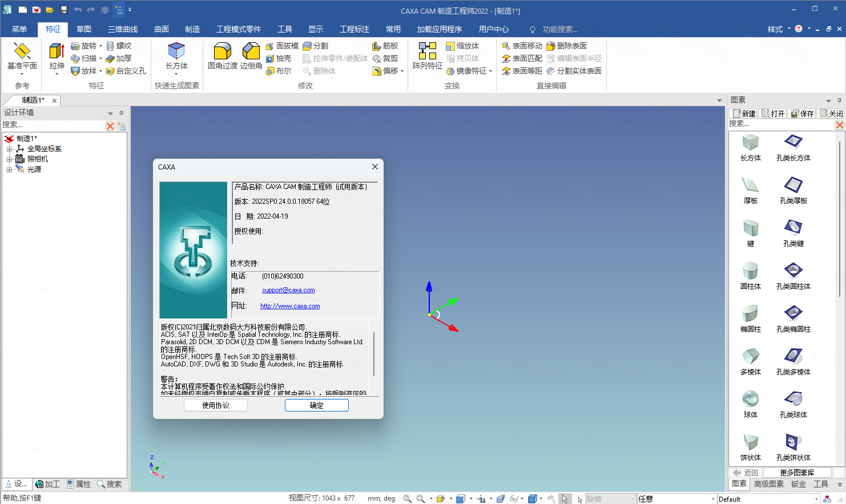
Task: Switch to the 工程标注 ribbon tab
Action: pos(354,29)
